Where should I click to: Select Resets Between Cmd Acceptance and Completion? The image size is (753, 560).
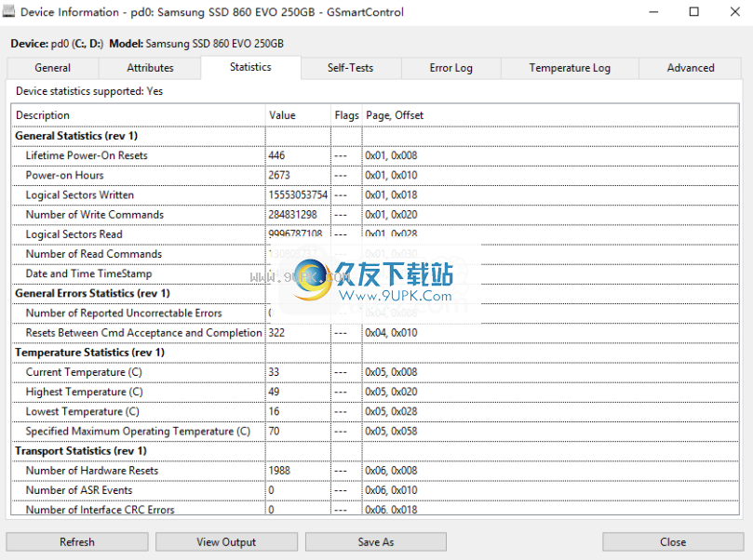pyautogui.click(x=375, y=332)
